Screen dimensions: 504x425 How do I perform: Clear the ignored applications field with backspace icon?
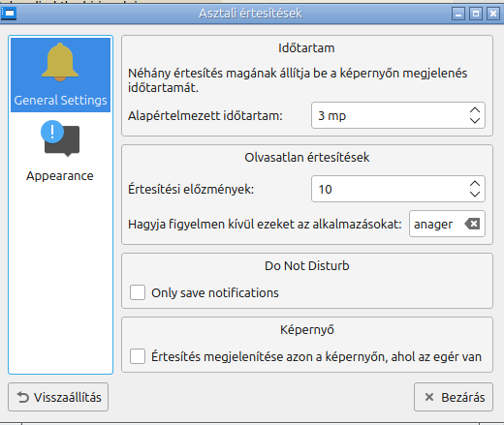pos(472,224)
